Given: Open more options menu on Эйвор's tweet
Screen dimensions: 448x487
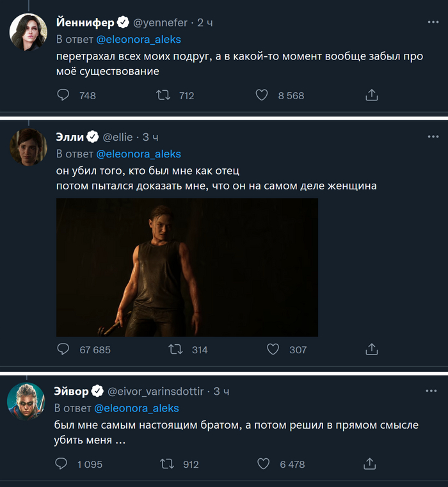Looking at the screenshot, I should (x=433, y=390).
